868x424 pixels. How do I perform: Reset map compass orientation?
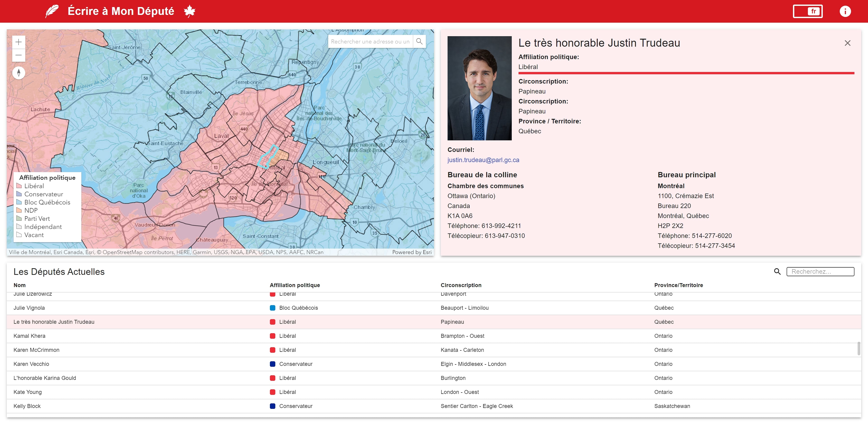(x=19, y=73)
